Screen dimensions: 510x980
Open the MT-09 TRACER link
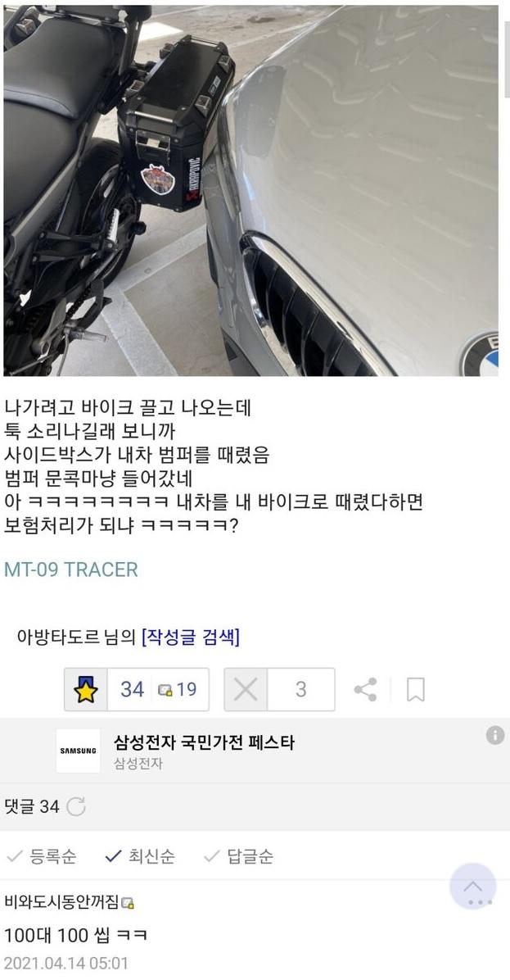click(71, 569)
